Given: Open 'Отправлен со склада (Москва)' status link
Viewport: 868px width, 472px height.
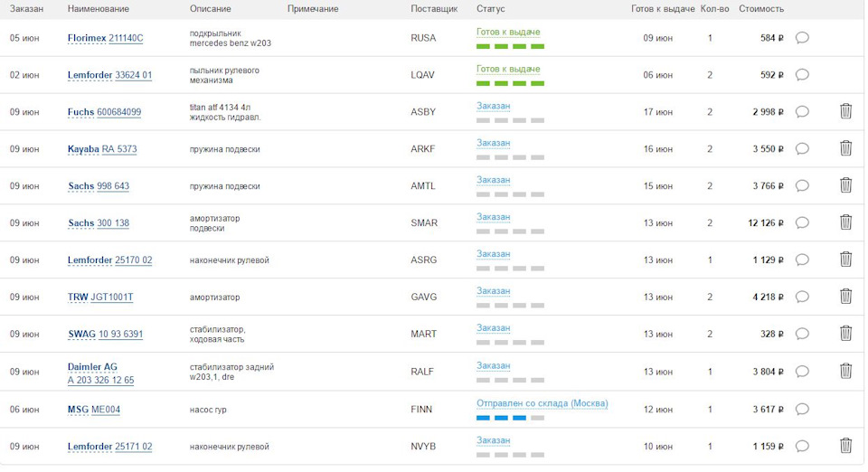Looking at the screenshot, I should (x=542, y=403).
